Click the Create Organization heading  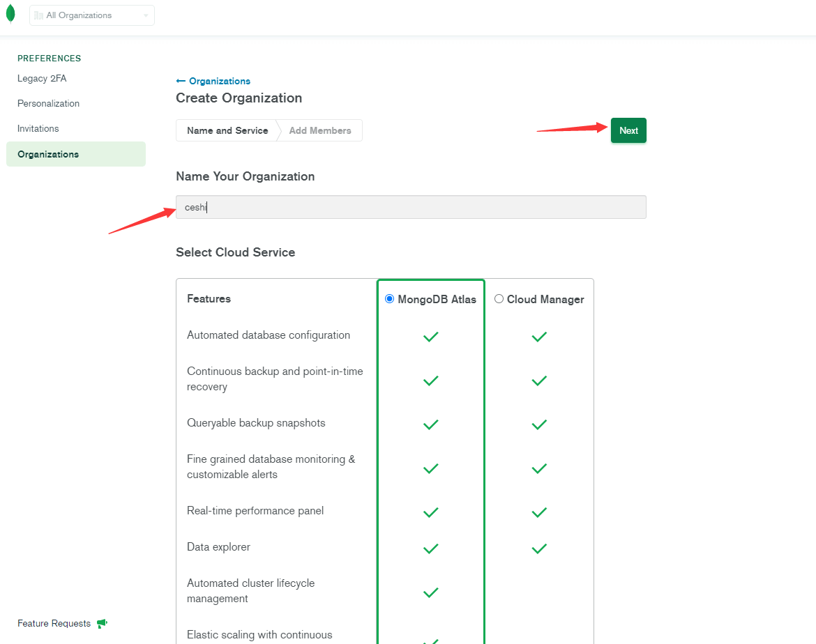[x=239, y=98]
